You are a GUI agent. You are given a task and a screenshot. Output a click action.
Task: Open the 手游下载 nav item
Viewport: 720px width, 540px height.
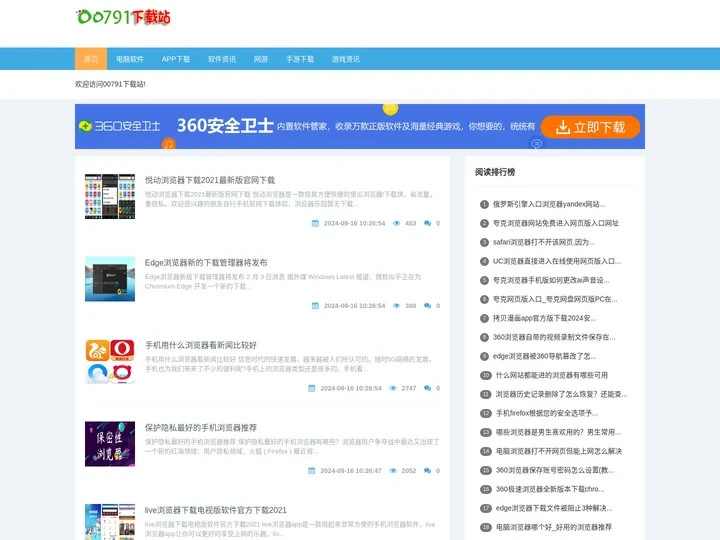300,59
